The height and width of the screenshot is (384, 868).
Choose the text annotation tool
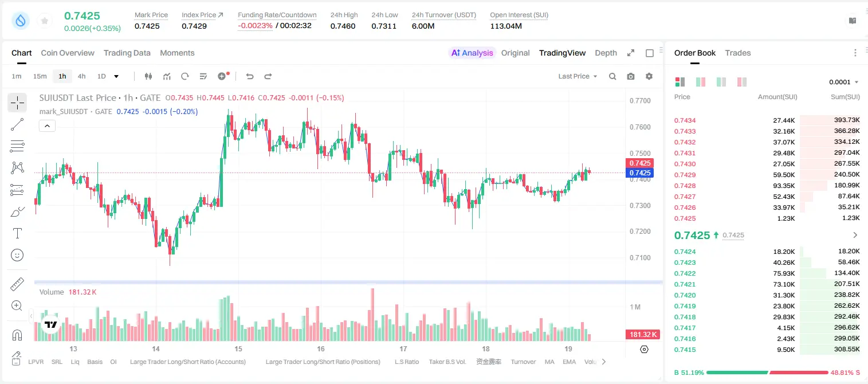pos(17,233)
